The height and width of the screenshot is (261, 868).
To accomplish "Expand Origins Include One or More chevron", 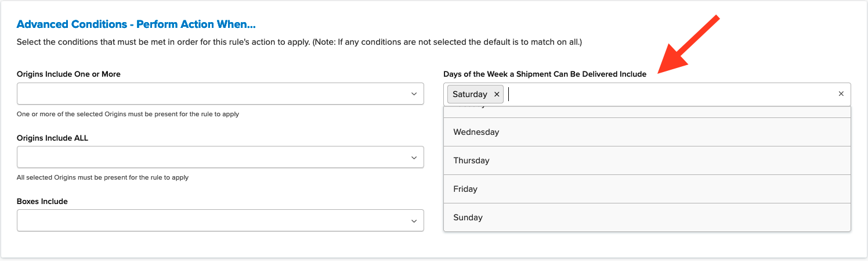I will click(414, 94).
